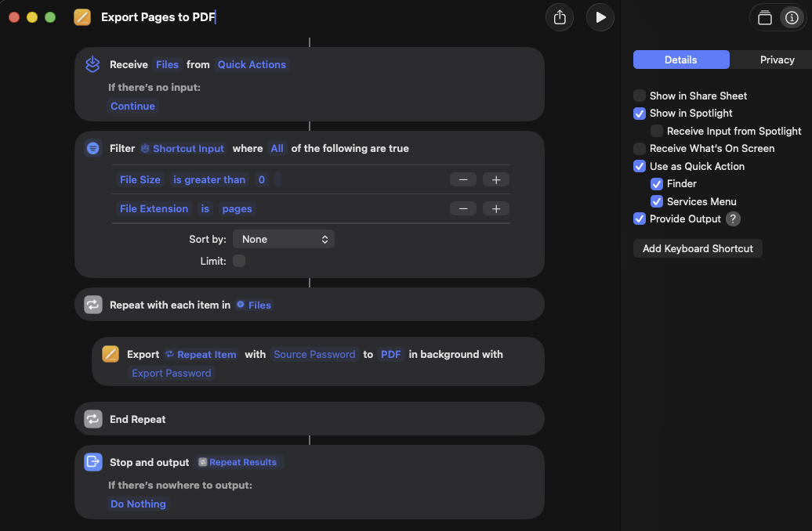Click the Source Password field
Viewport: 812px width, 531px height.
314,354
